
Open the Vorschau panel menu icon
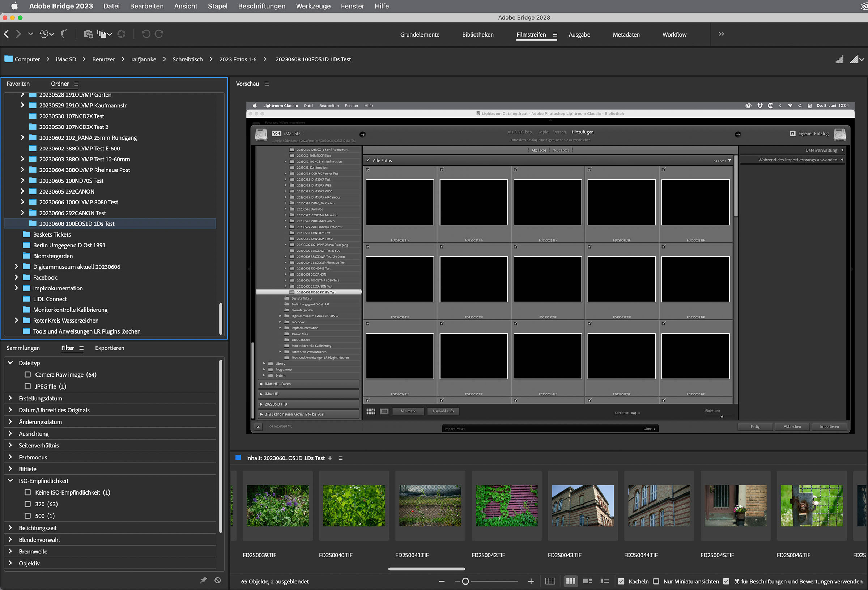click(267, 84)
